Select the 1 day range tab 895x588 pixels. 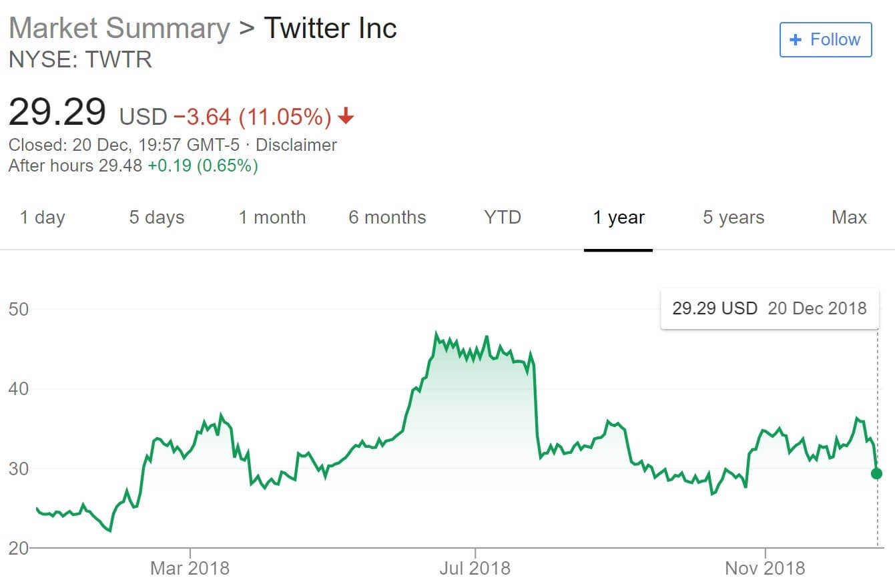(42, 218)
